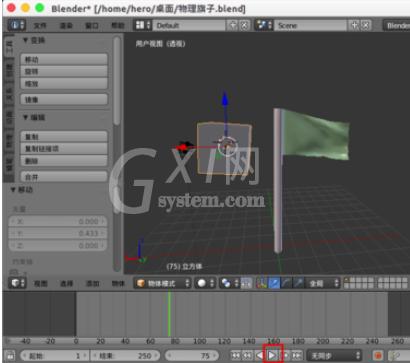Collapse the 移动 operator panel
This screenshot has height=363, width=410.
[13, 190]
